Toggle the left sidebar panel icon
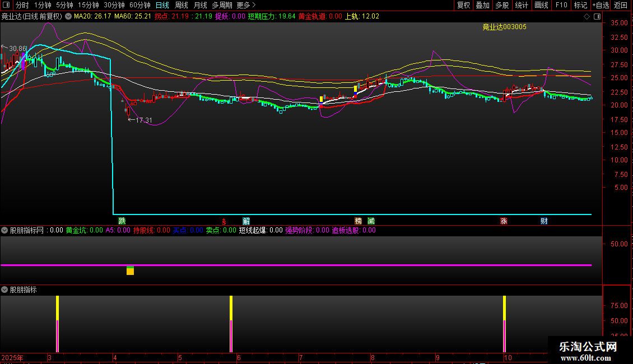Viewport: 633px width, 364px height. click(6, 5)
